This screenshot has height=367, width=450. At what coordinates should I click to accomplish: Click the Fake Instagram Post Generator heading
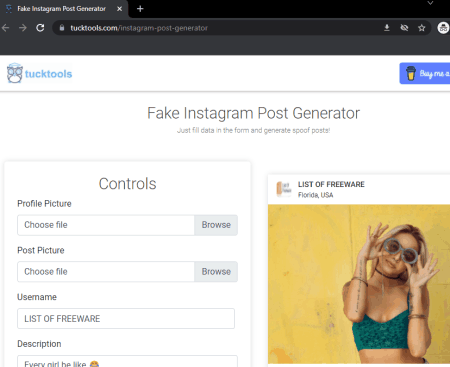tap(253, 113)
